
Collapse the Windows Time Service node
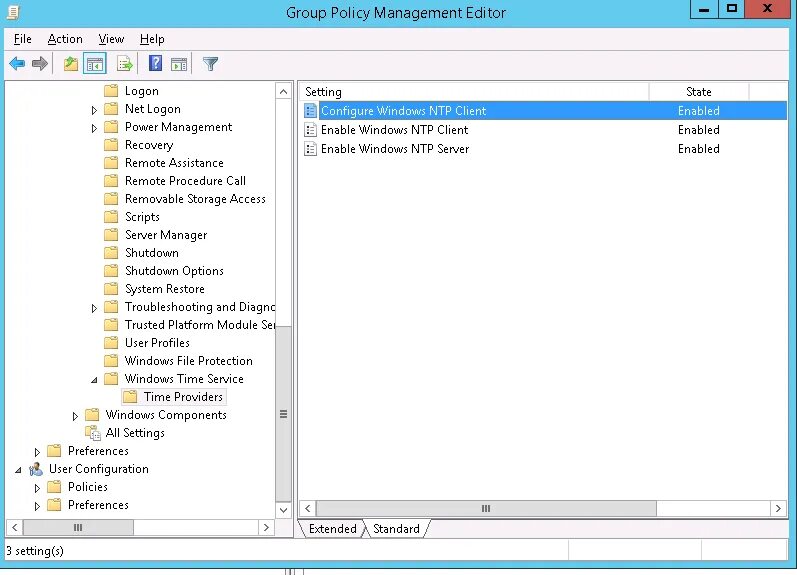coord(95,379)
